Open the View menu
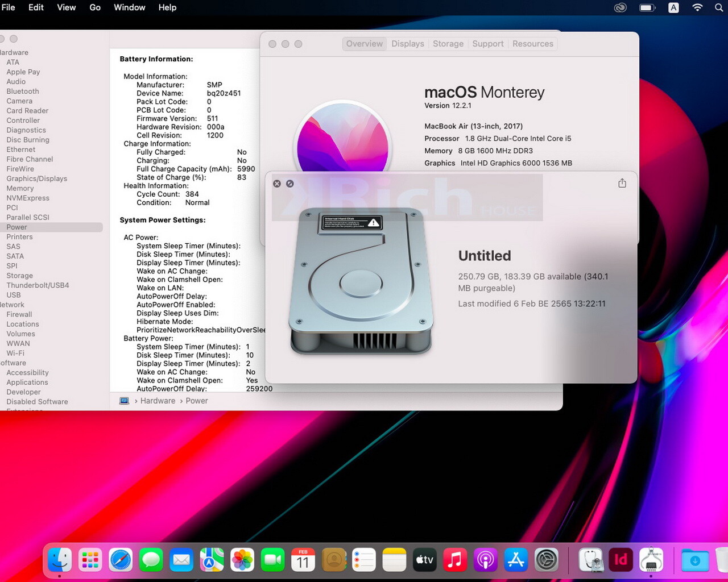This screenshot has width=728, height=582. [67, 7]
